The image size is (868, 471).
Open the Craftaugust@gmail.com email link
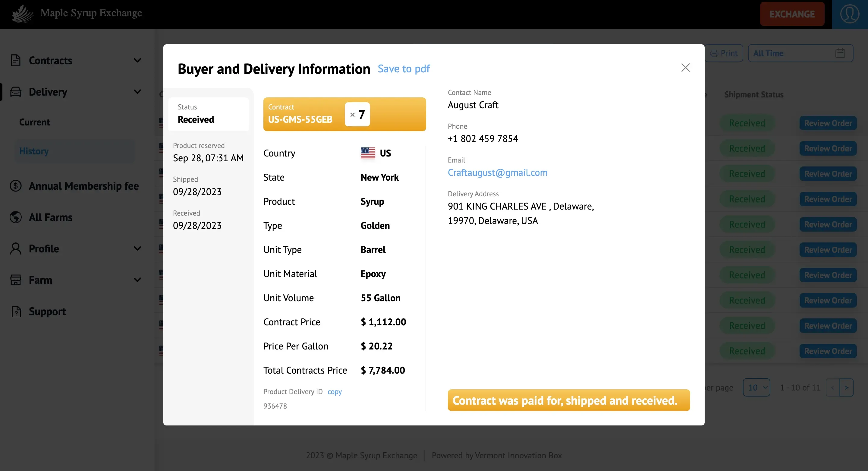tap(497, 172)
